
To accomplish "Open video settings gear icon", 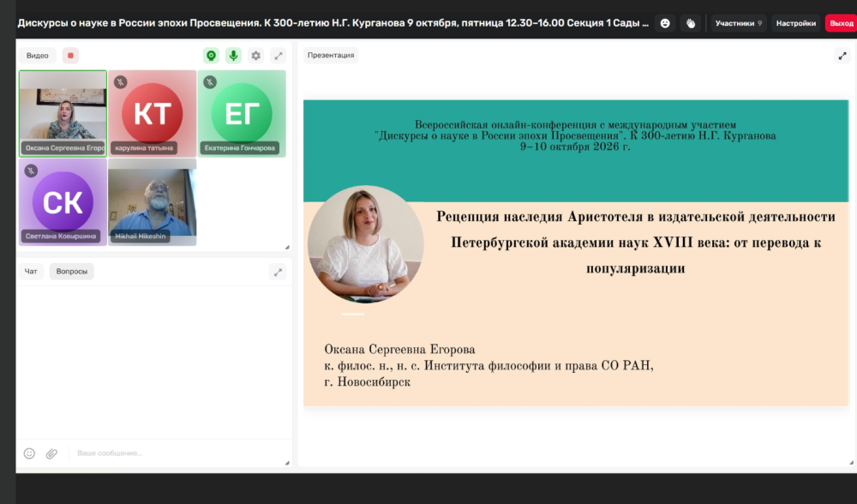I will click(255, 55).
